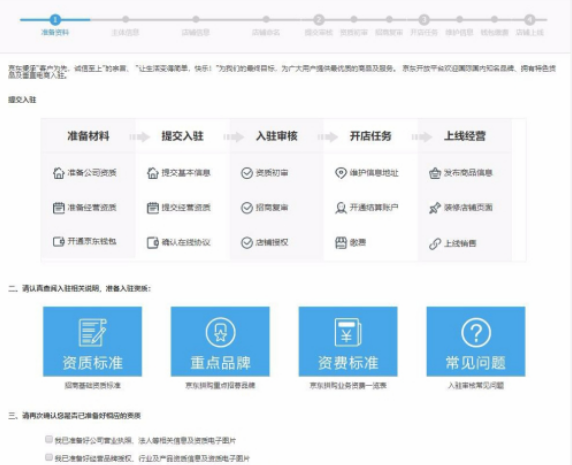Check 我已准备好经营品牌授权 confirmation box
This screenshot has width=572, height=465.
pos(49,457)
